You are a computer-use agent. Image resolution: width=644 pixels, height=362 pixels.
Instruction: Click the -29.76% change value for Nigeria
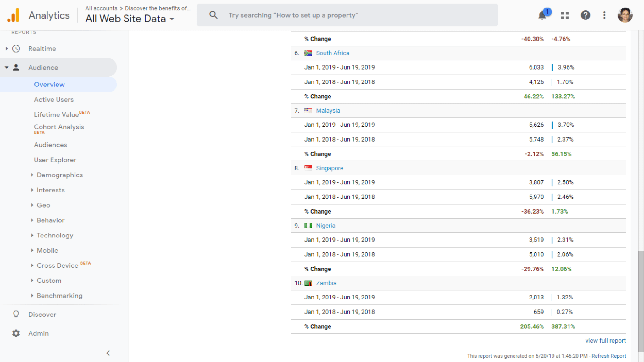[x=532, y=269]
